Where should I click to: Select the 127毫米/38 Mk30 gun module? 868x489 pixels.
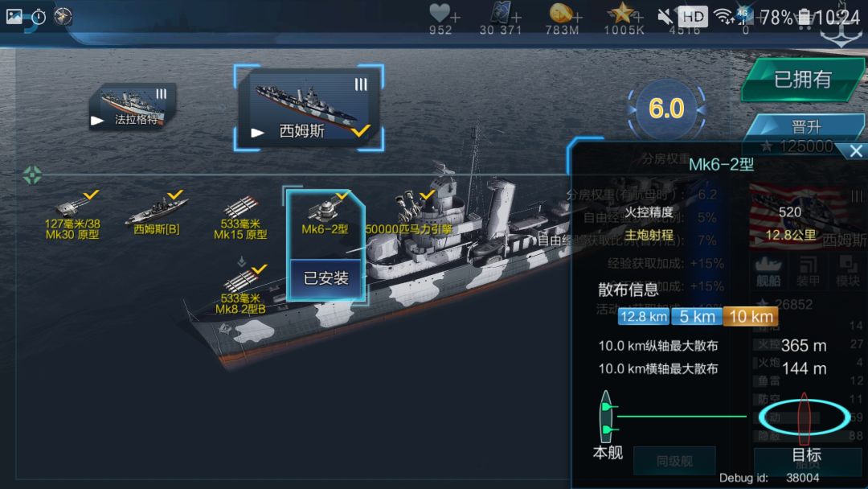pyautogui.click(x=72, y=215)
